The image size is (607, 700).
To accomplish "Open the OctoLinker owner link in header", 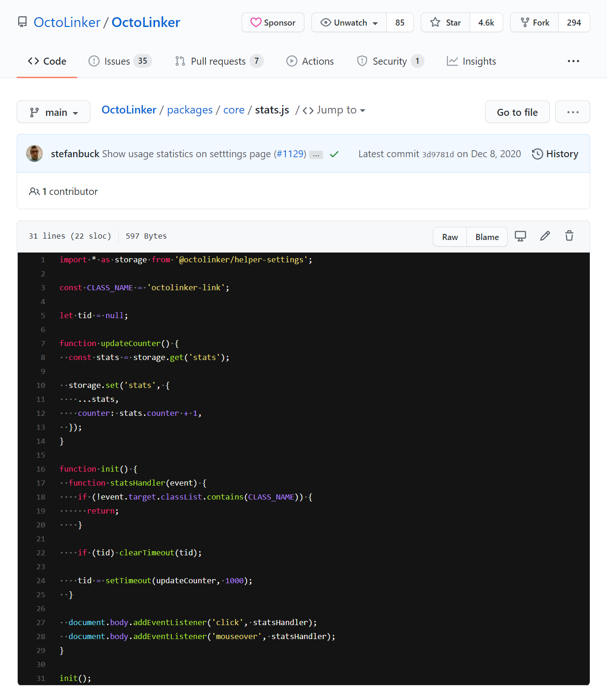I will 67,22.
